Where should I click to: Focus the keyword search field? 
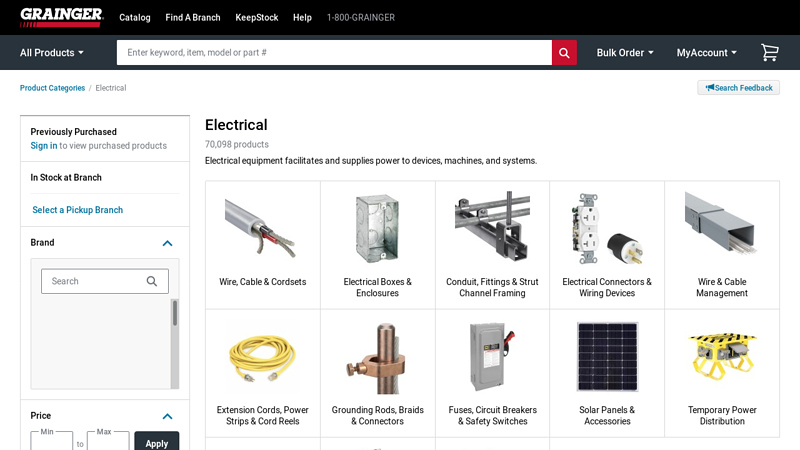(x=334, y=53)
